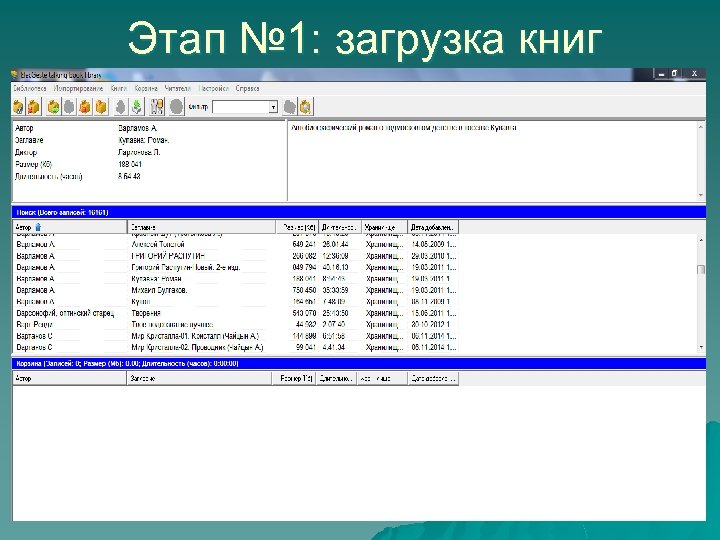
Task: Click the blue Корзина summary header bar
Action: (359, 363)
